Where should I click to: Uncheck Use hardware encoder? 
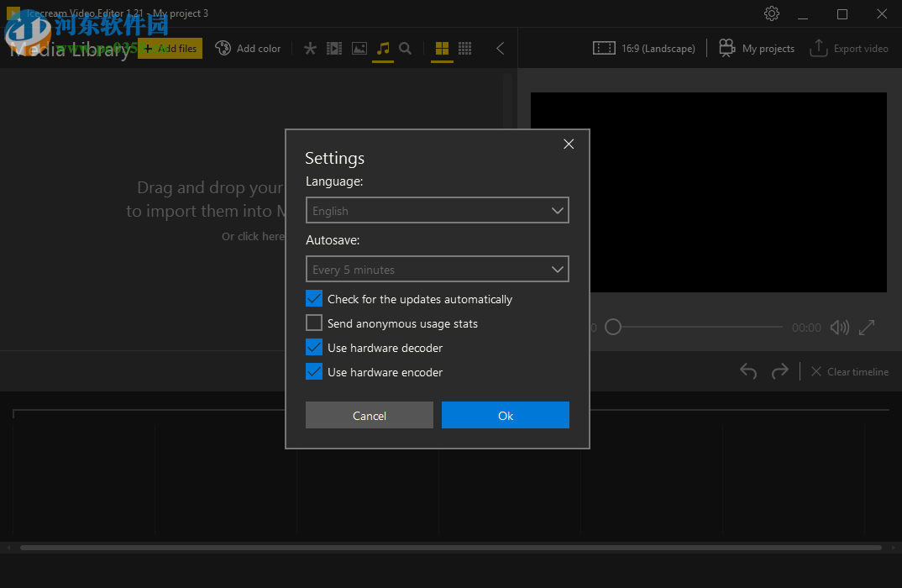point(314,371)
